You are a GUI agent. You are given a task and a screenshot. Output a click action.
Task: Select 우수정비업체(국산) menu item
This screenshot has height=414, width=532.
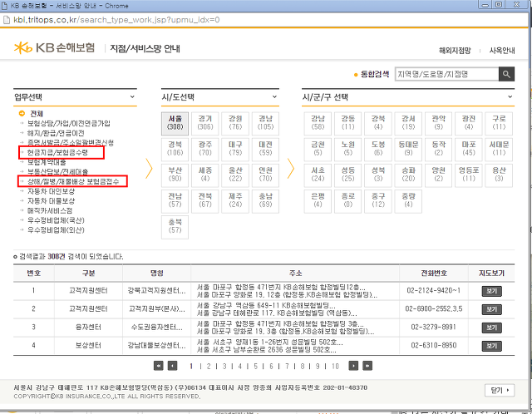(x=56, y=220)
